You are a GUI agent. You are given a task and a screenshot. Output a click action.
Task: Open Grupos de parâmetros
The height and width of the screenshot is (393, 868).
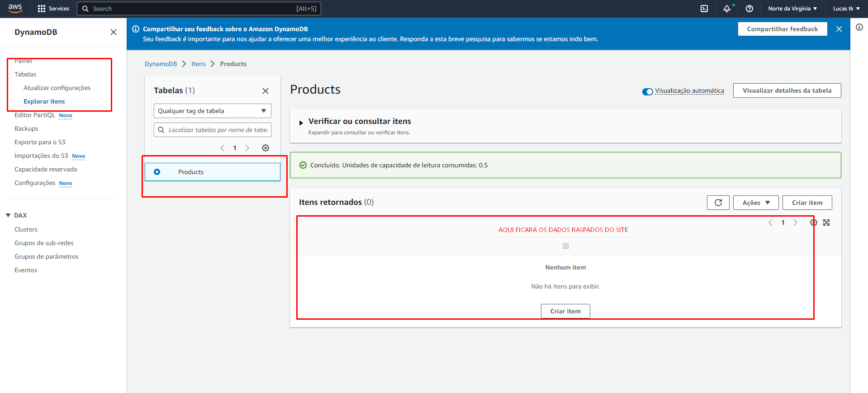point(47,256)
